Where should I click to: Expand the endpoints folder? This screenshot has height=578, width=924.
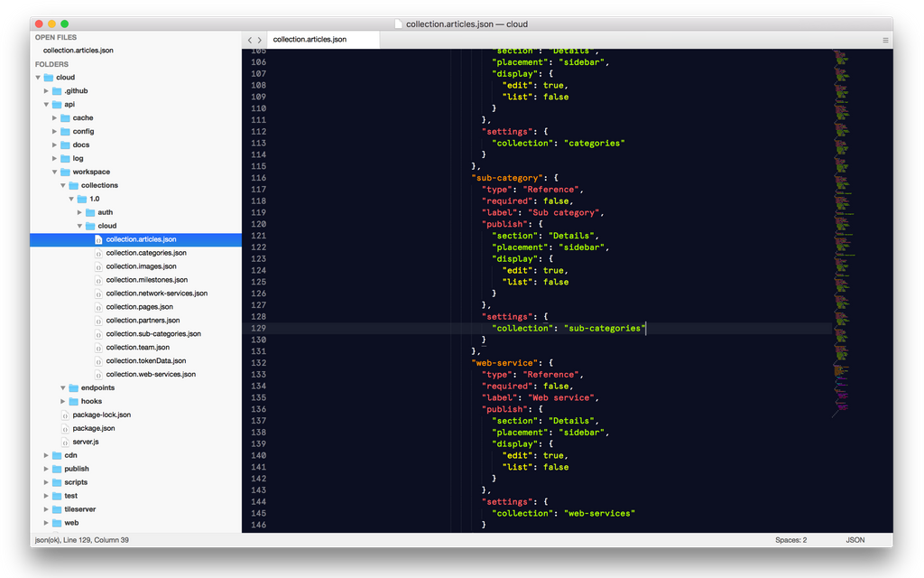pos(61,387)
